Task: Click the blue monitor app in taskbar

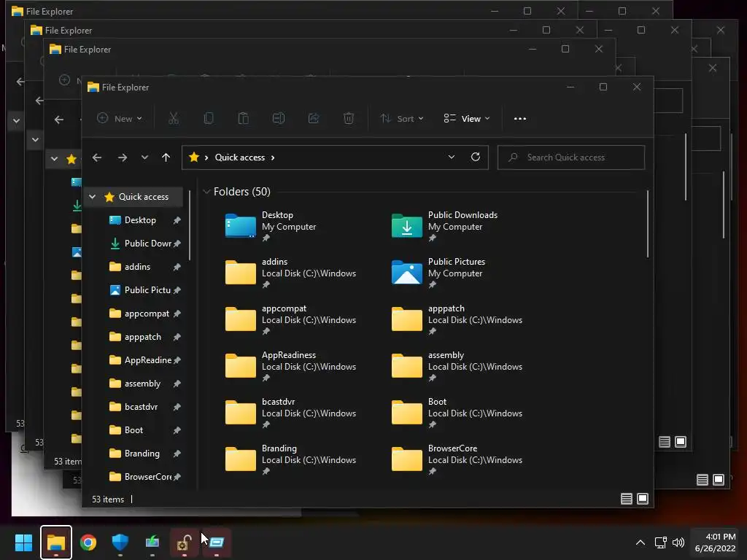Action: (x=216, y=542)
